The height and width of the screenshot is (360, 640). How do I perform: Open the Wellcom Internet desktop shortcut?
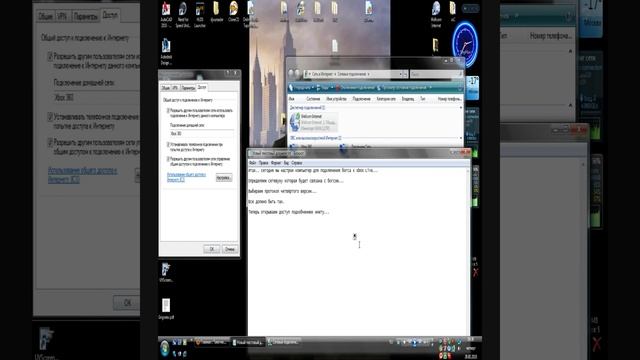(436, 14)
